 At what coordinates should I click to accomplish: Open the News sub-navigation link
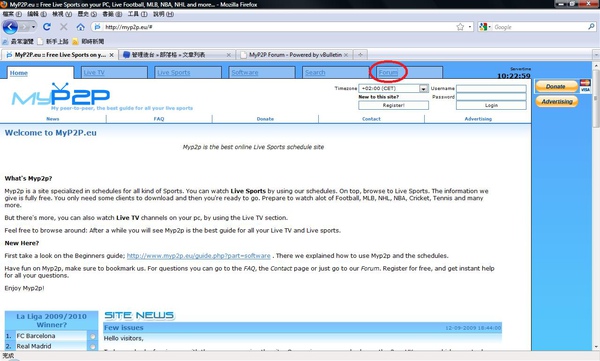click(53, 119)
